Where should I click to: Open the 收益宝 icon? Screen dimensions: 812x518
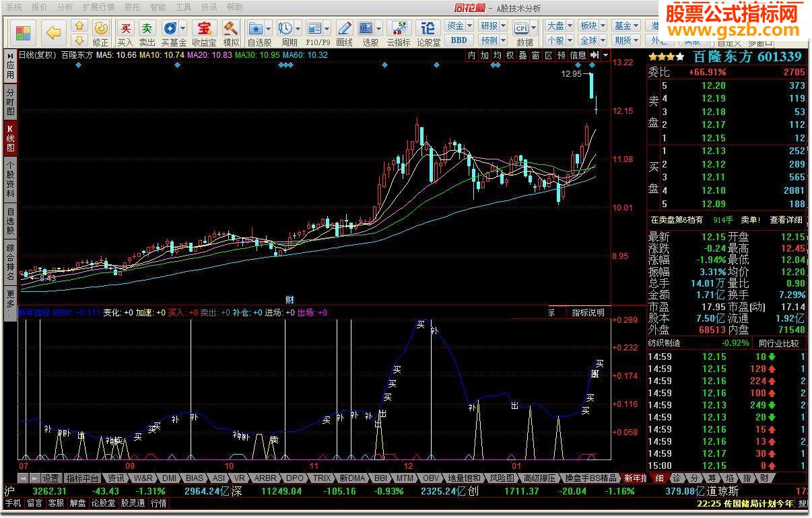pyautogui.click(x=203, y=32)
